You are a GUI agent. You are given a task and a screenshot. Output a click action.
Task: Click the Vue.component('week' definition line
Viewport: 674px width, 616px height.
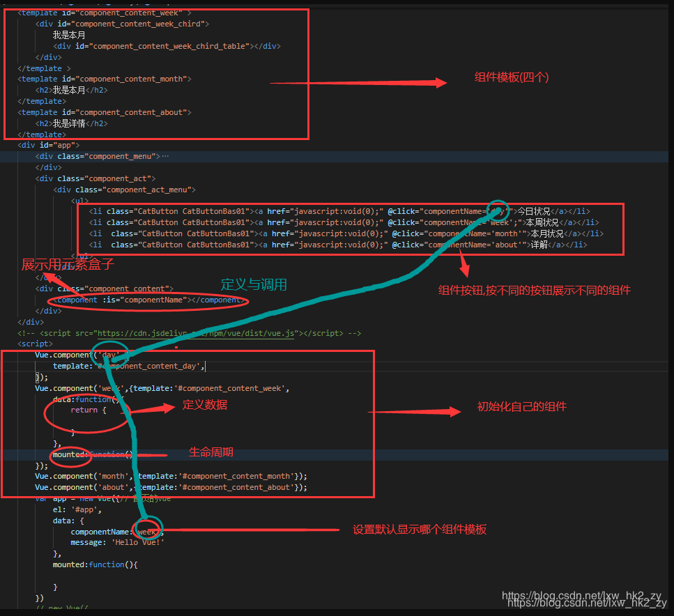tap(162, 389)
